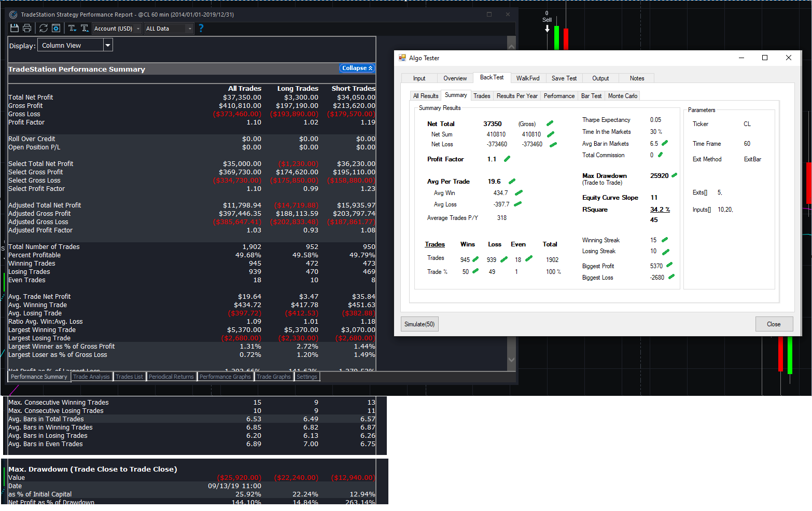Click the Close button in Algo Tester
Screen dimensions: 812x511
pyautogui.click(x=774, y=324)
